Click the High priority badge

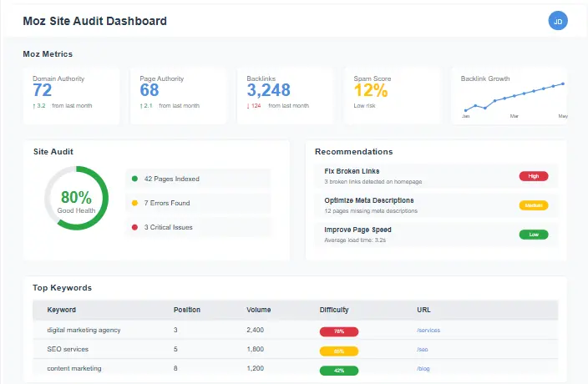click(x=534, y=176)
